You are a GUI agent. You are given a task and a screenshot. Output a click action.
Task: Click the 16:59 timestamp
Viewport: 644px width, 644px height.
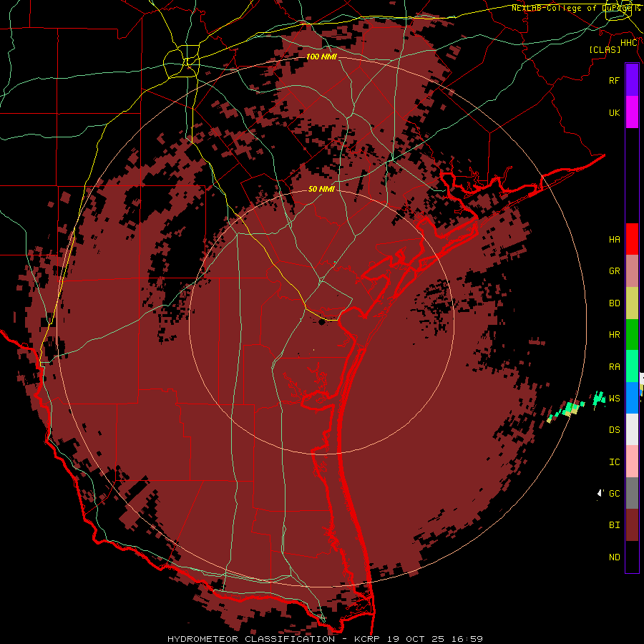click(x=468, y=639)
